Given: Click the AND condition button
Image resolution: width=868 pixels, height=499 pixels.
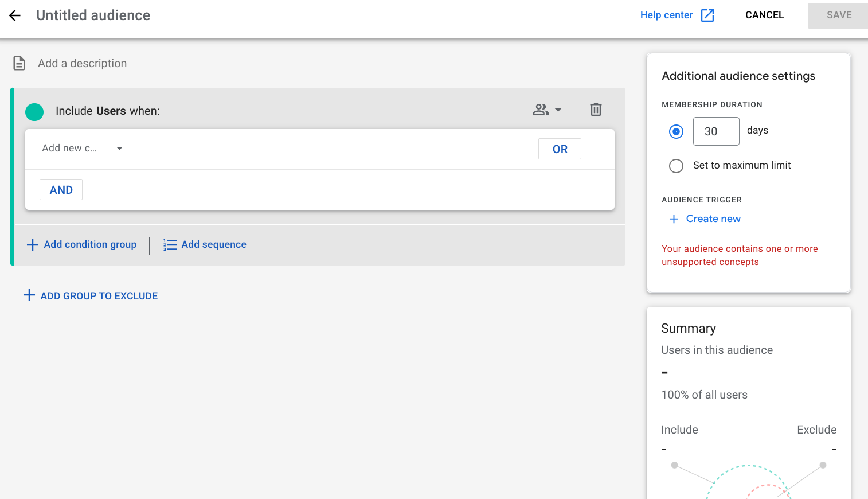Looking at the screenshot, I should click(61, 190).
